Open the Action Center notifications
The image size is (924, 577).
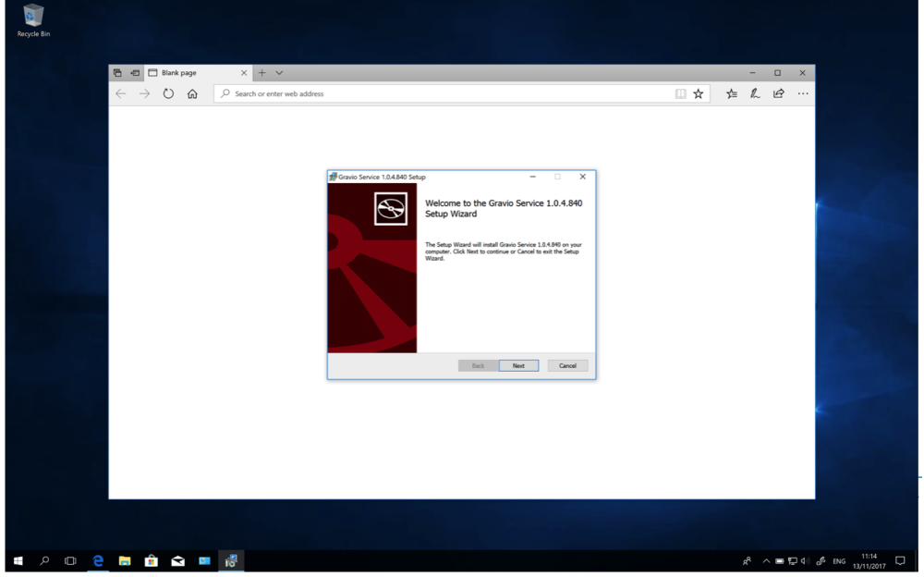coord(900,561)
